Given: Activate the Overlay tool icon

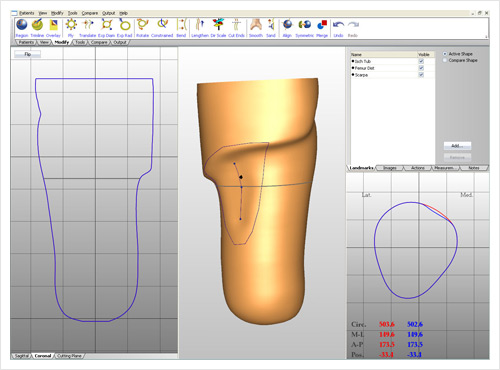Looking at the screenshot, I should coord(53,25).
